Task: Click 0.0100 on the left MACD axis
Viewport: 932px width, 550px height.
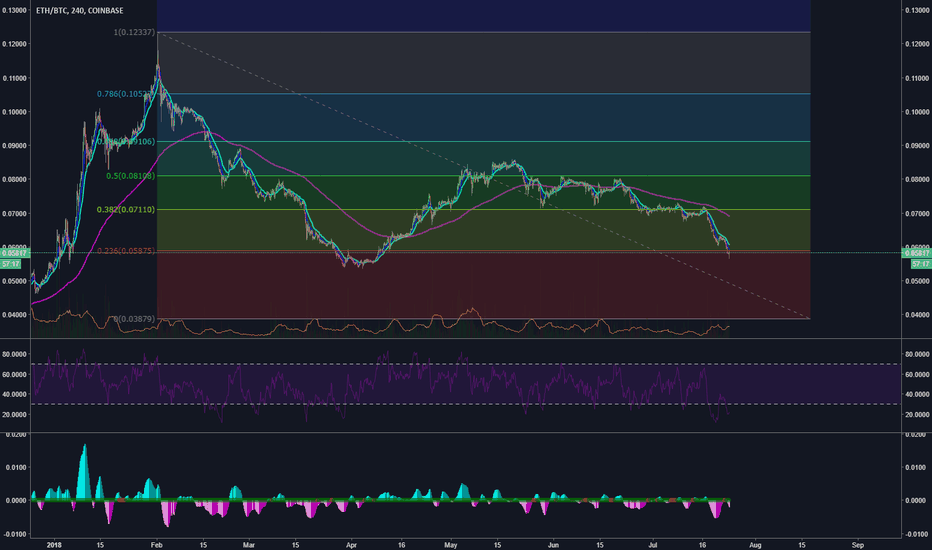Action: click(x=17, y=467)
